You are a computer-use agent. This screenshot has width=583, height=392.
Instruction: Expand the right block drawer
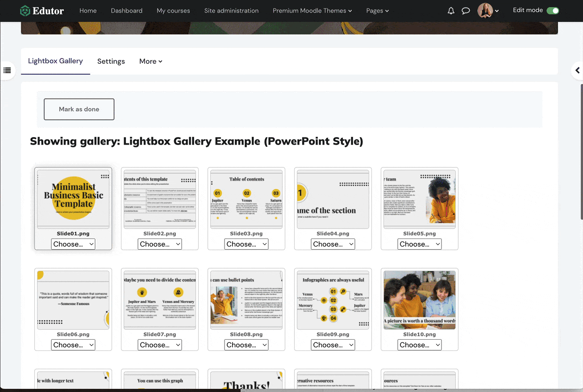577,70
